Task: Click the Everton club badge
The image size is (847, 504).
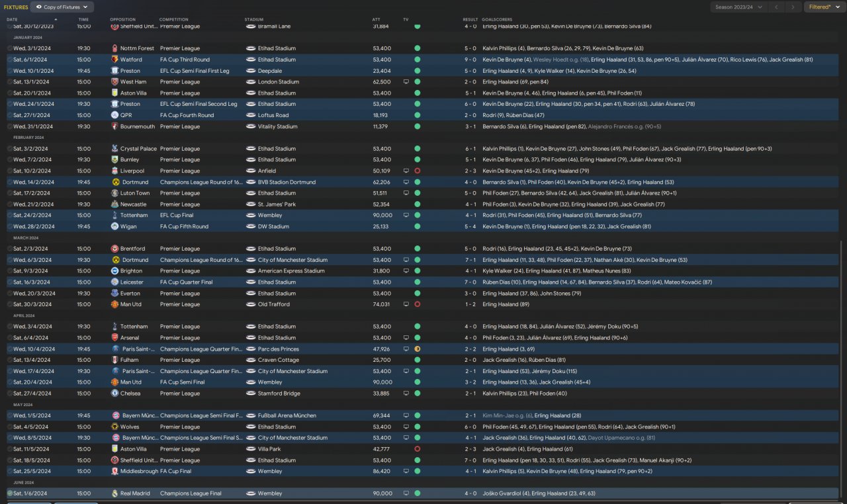Action: point(115,293)
